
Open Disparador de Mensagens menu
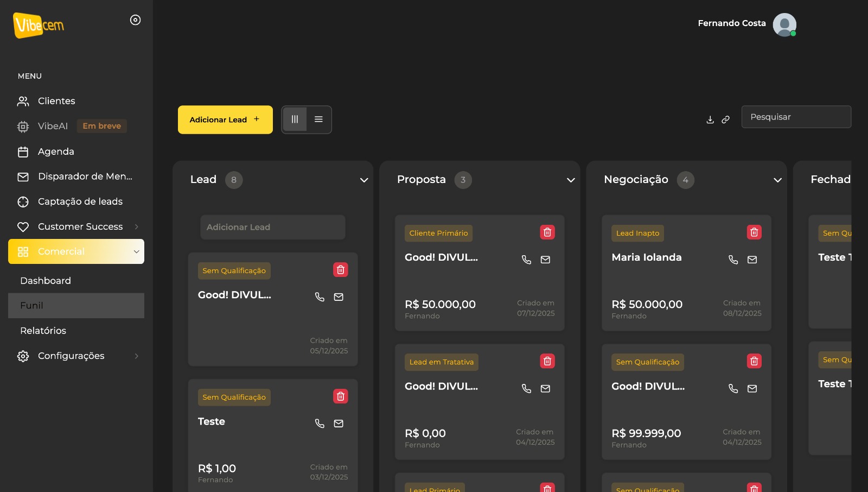click(x=76, y=176)
